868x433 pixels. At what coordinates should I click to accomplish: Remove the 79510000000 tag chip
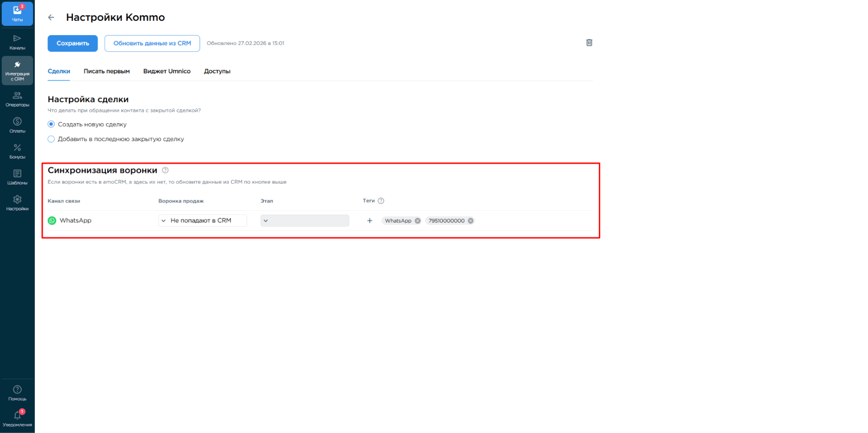(470, 221)
